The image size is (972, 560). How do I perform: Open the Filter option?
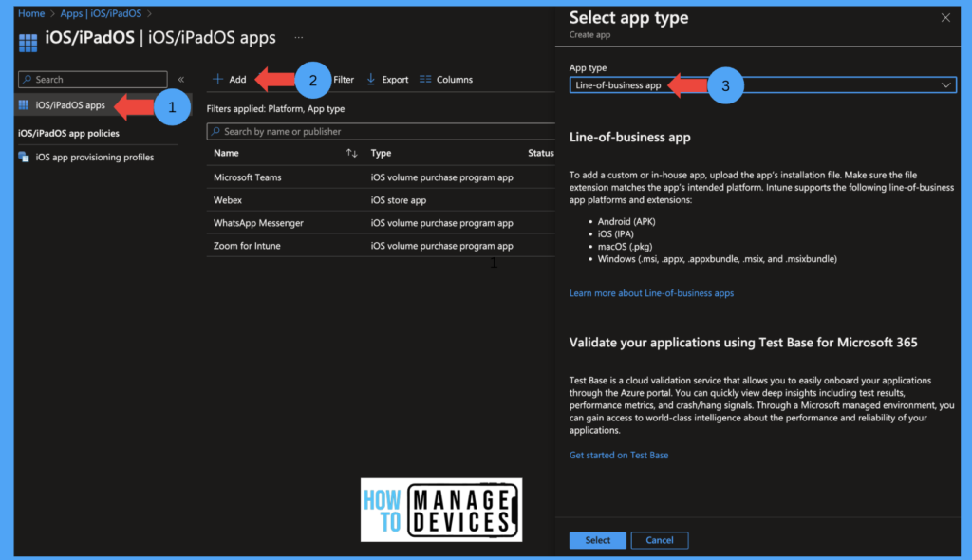pyautogui.click(x=344, y=80)
